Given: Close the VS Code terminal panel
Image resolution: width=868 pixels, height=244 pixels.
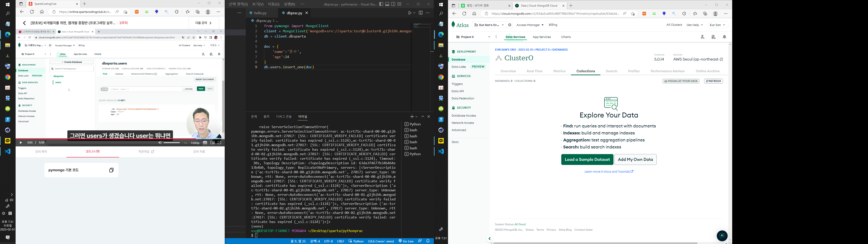Looking at the screenshot, I should coord(429,117).
